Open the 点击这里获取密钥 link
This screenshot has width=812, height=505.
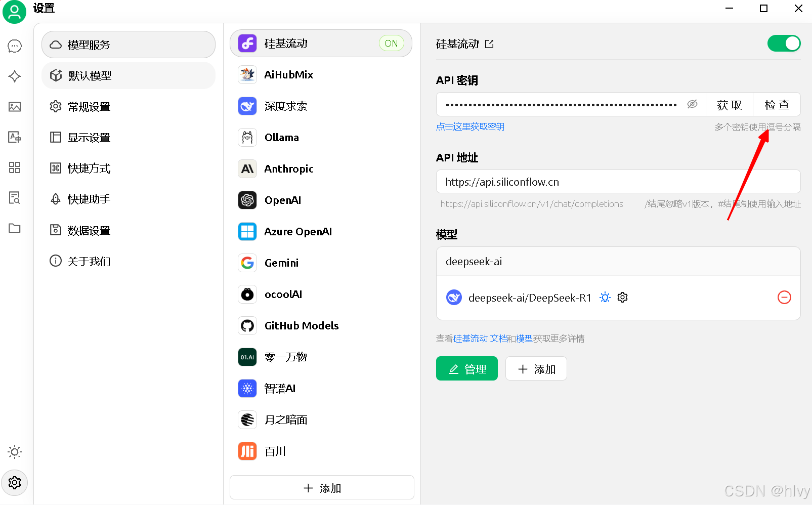point(470,127)
